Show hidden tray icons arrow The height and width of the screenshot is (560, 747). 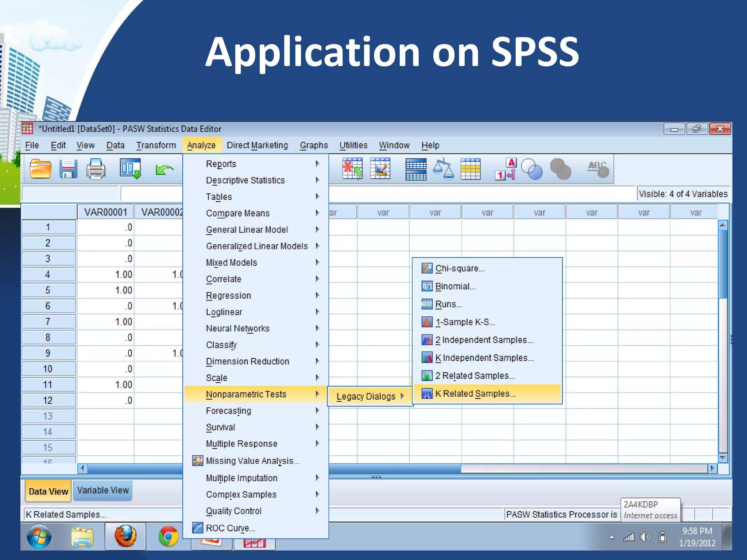tap(612, 537)
